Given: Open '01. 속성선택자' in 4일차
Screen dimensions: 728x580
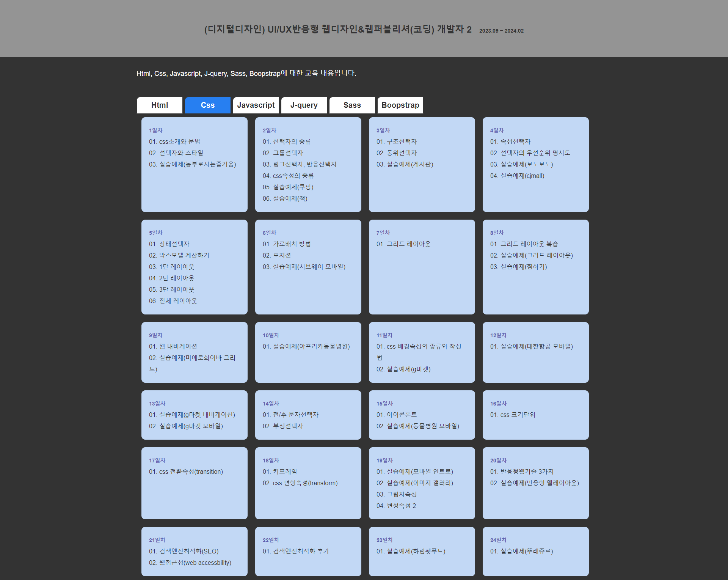Looking at the screenshot, I should click(x=510, y=141).
